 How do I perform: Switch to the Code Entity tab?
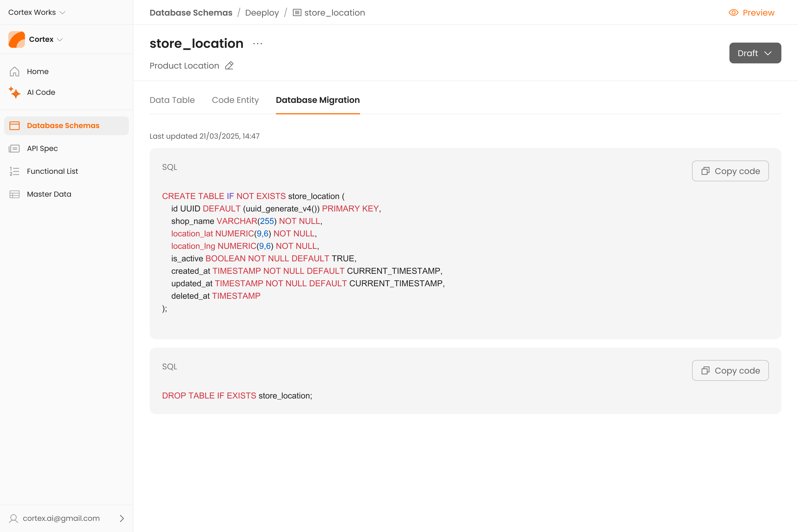(x=235, y=100)
